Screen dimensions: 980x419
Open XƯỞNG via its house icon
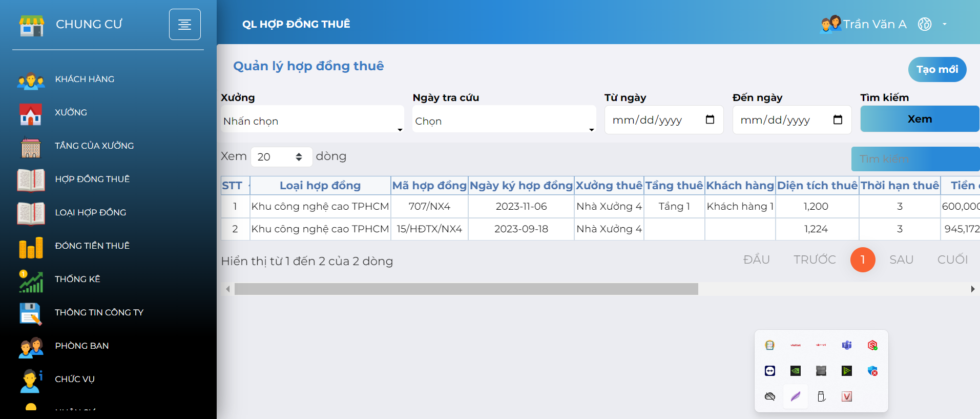[31, 114]
